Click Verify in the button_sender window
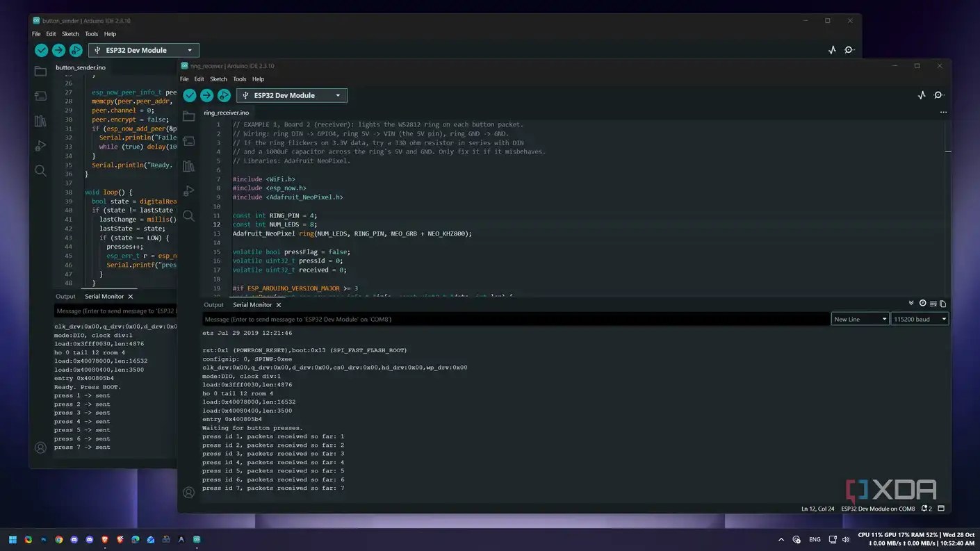Image resolution: width=980 pixels, height=551 pixels. coord(42,50)
